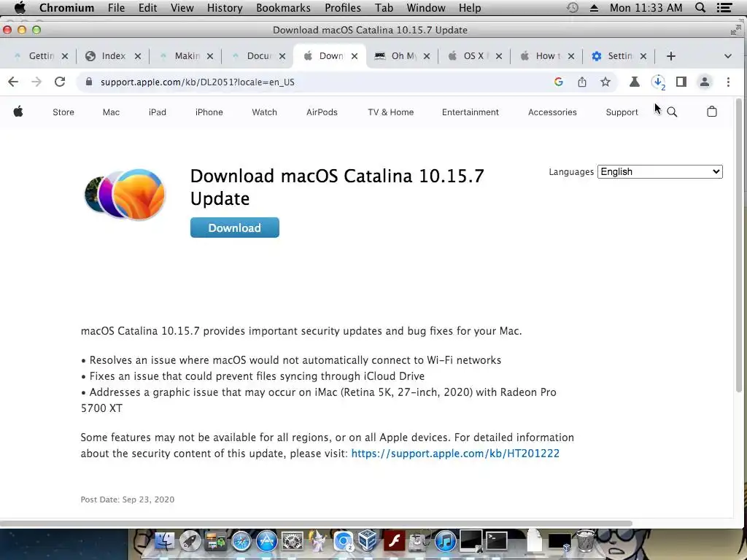Open Disk Utility in the Dock
Image resolution: width=747 pixels, height=560 pixels.
(419, 542)
